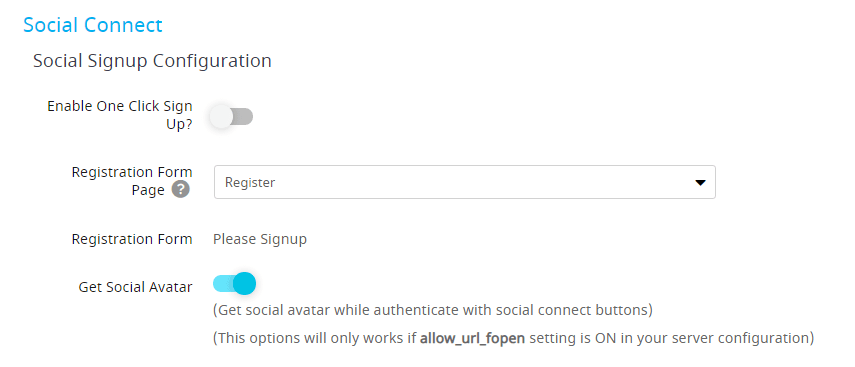
Task: Click the Registration Form label
Action: (132, 239)
